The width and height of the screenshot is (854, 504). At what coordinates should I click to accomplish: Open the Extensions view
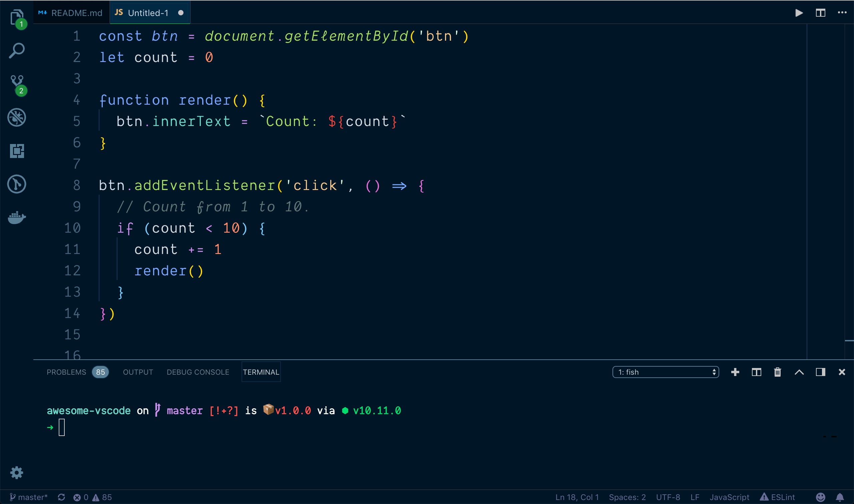tap(17, 151)
